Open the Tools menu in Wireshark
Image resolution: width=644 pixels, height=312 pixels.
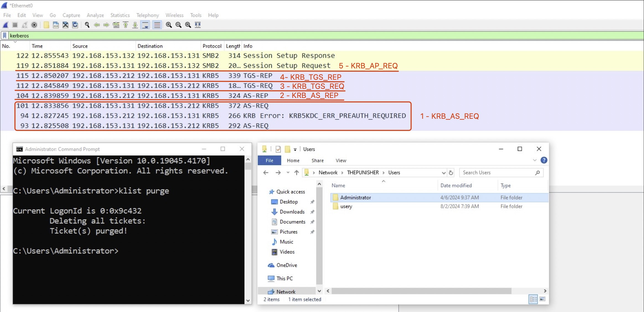[196, 15]
